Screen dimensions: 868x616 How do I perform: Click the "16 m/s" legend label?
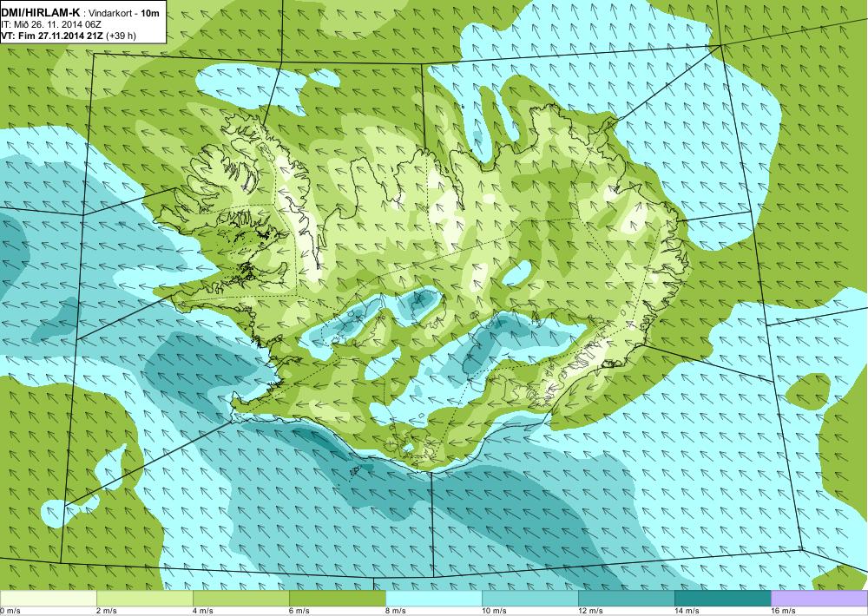pos(783,611)
